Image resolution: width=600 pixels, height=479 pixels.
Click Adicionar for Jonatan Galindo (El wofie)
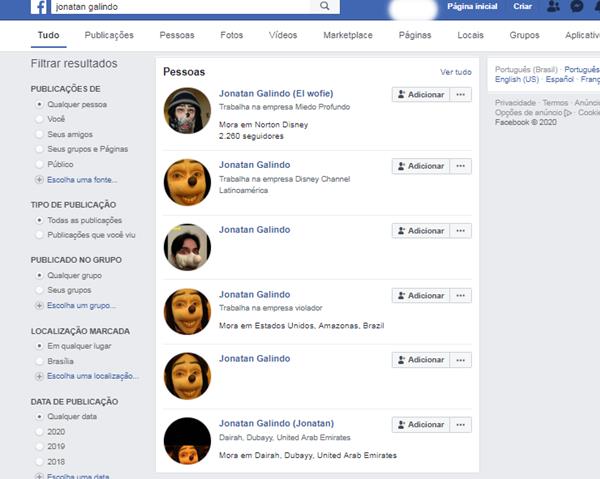pyautogui.click(x=421, y=94)
